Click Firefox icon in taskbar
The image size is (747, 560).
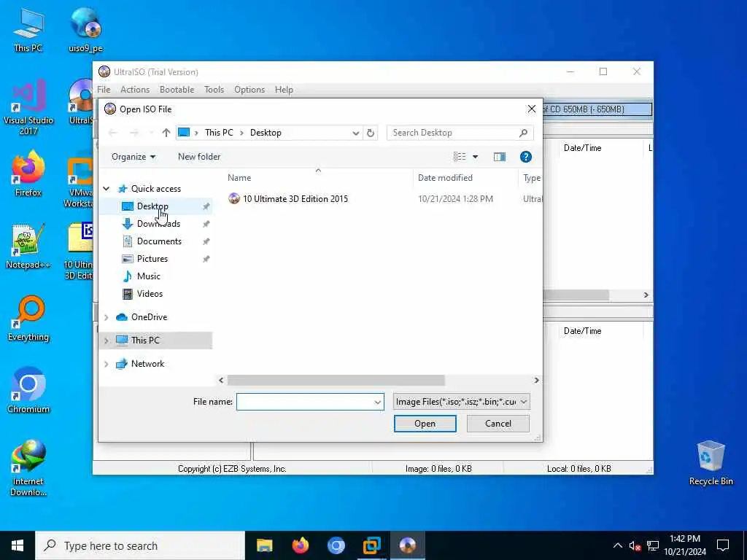pos(300,545)
